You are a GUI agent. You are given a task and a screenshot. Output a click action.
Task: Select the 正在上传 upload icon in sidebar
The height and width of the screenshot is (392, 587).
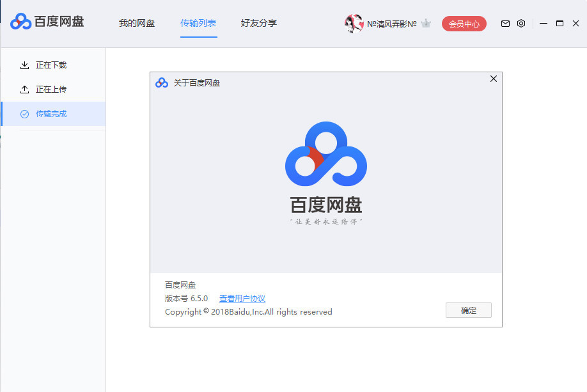(x=24, y=89)
